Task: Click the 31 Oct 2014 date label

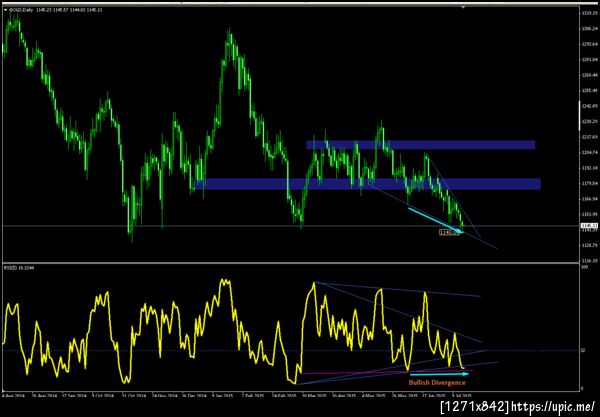Action: [x=133, y=396]
